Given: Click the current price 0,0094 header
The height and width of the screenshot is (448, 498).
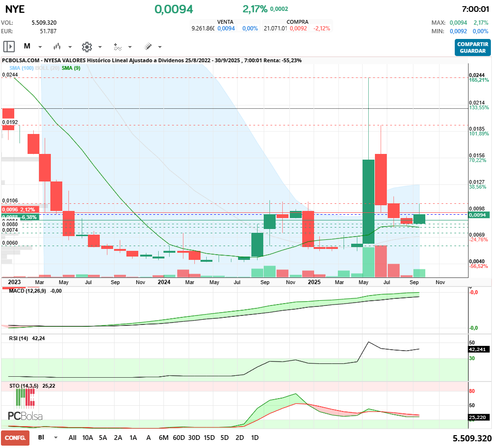Looking at the screenshot, I should point(173,9).
